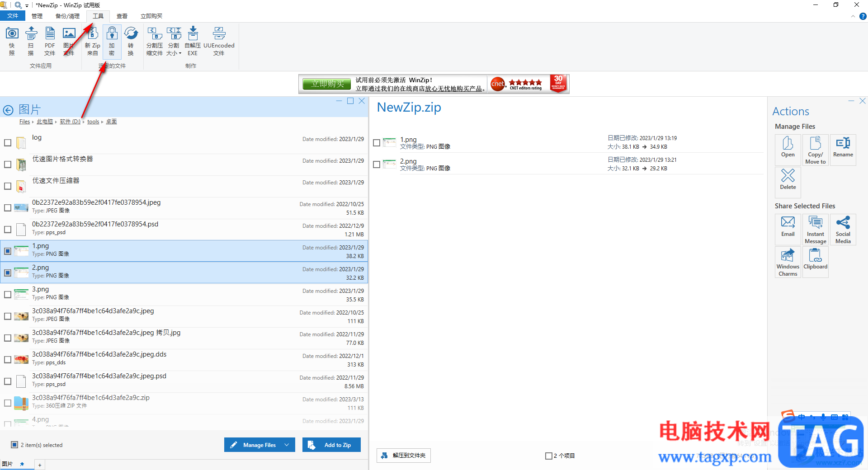
Task: Select the 3c038a94f76fa7ff4be1c64d3afe2a9c.zip file row
Action: [x=184, y=403]
